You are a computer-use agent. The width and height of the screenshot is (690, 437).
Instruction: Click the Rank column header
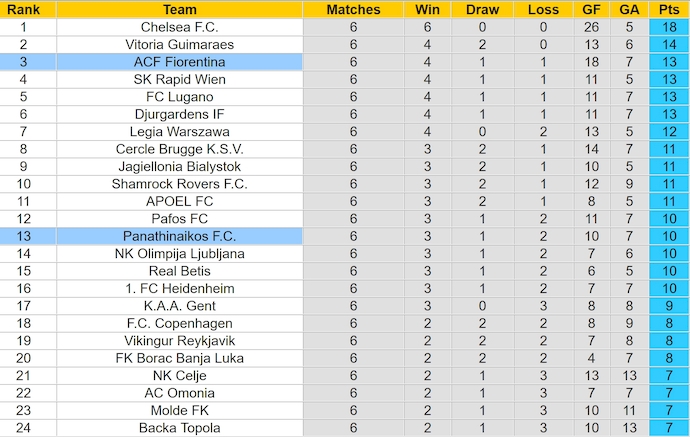(24, 9)
